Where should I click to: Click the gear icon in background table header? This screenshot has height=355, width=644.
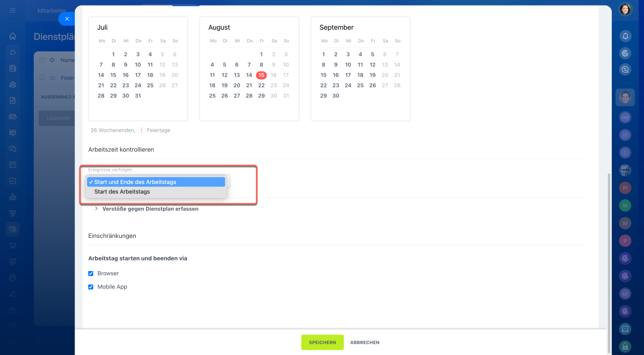tap(52, 60)
